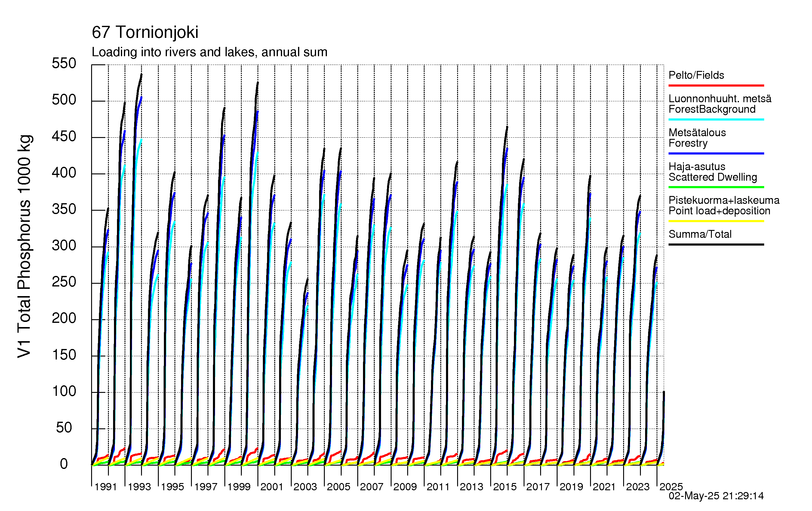
Task: Click the 2000 black total peak near 525
Action: 258,83
